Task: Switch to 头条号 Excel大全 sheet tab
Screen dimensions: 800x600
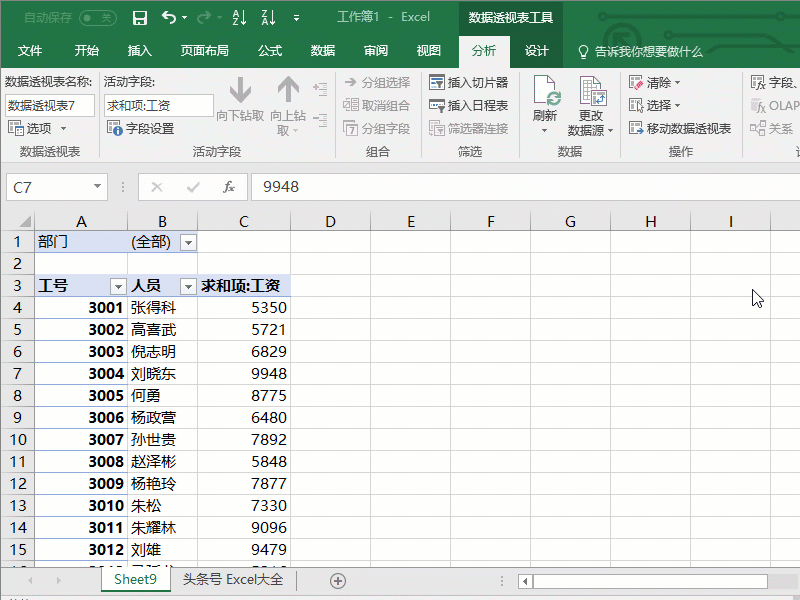Action: pyautogui.click(x=233, y=580)
